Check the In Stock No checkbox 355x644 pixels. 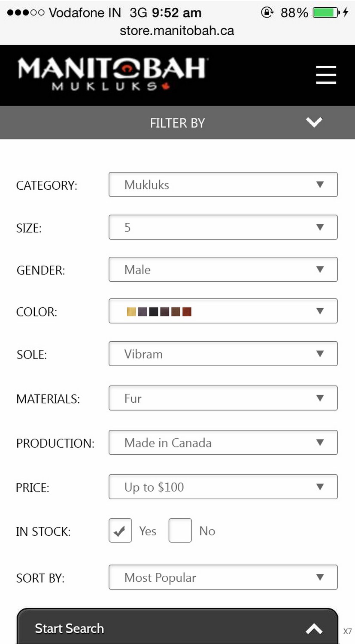click(180, 531)
